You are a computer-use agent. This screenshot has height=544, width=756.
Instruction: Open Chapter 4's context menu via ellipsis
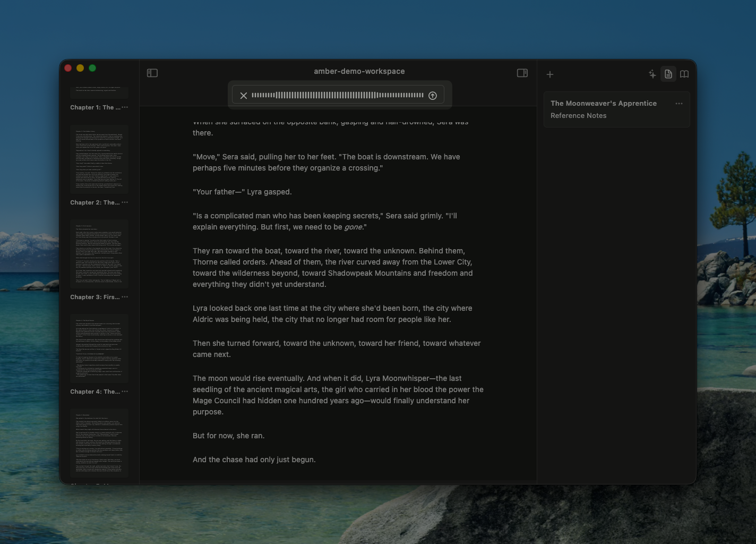pos(125,392)
